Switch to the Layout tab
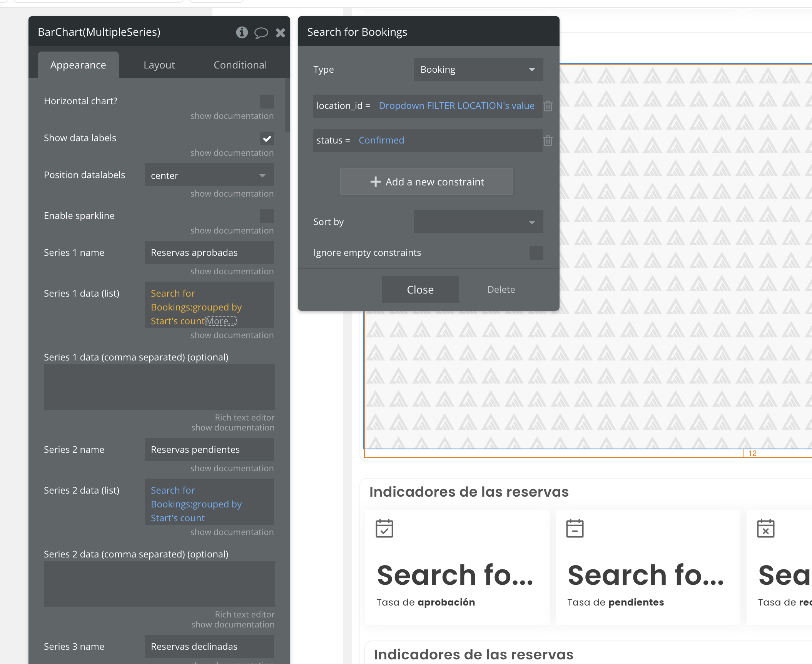This screenshot has height=664, width=812. 159,65
